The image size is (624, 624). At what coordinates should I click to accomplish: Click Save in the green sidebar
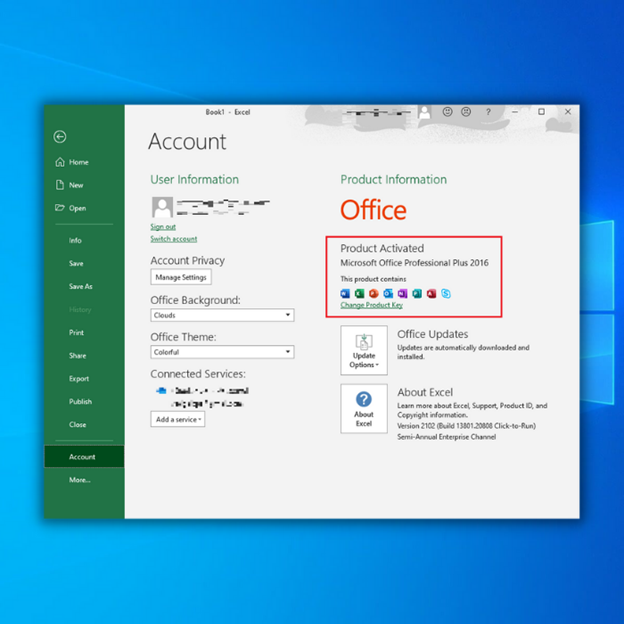click(76, 263)
